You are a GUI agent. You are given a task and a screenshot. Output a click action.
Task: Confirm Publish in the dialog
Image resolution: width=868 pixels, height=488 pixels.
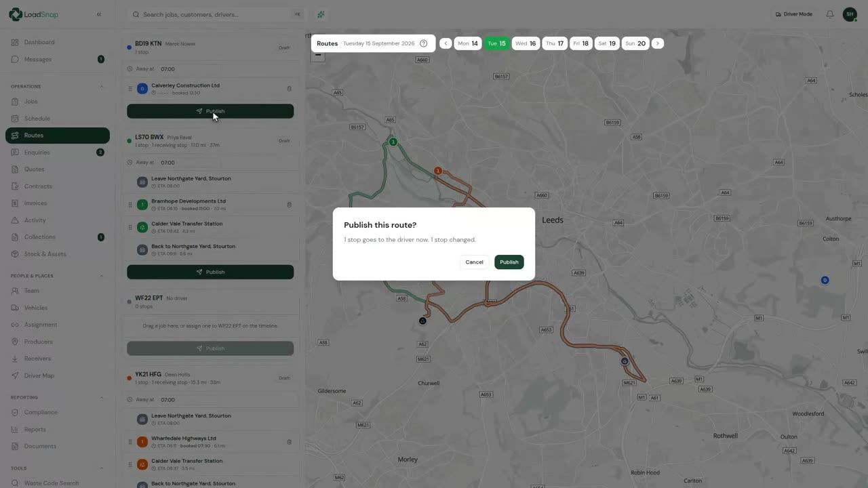point(509,262)
